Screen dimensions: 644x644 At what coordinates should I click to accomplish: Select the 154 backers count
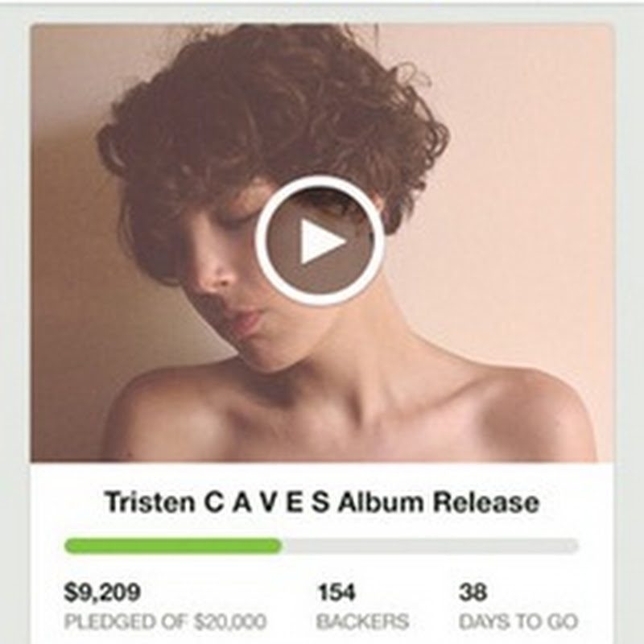(x=336, y=592)
